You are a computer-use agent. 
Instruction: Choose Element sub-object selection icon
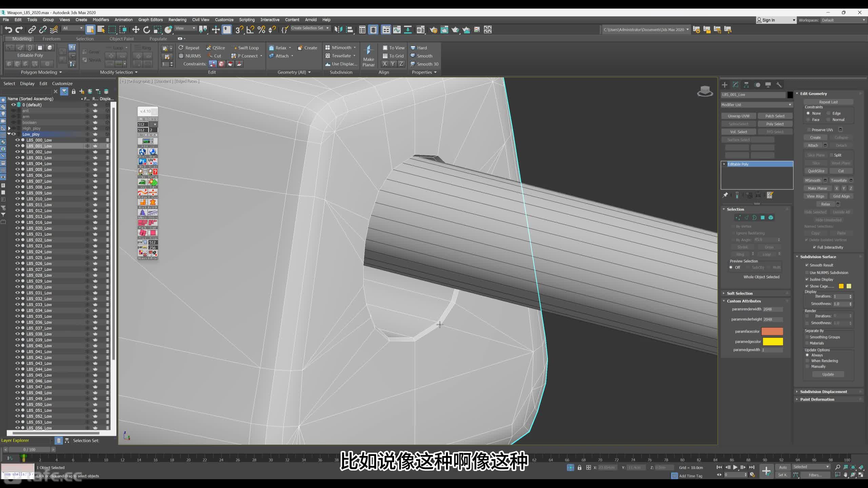[x=771, y=218]
